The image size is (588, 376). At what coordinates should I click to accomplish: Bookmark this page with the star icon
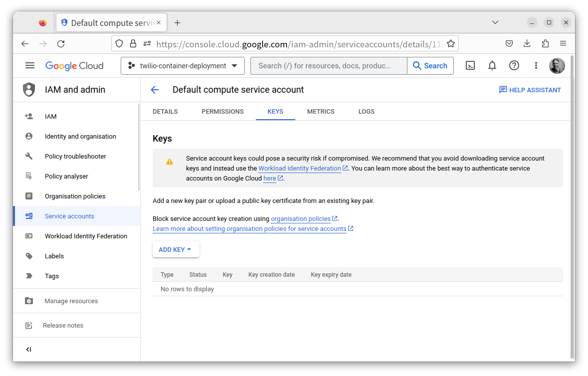(451, 44)
